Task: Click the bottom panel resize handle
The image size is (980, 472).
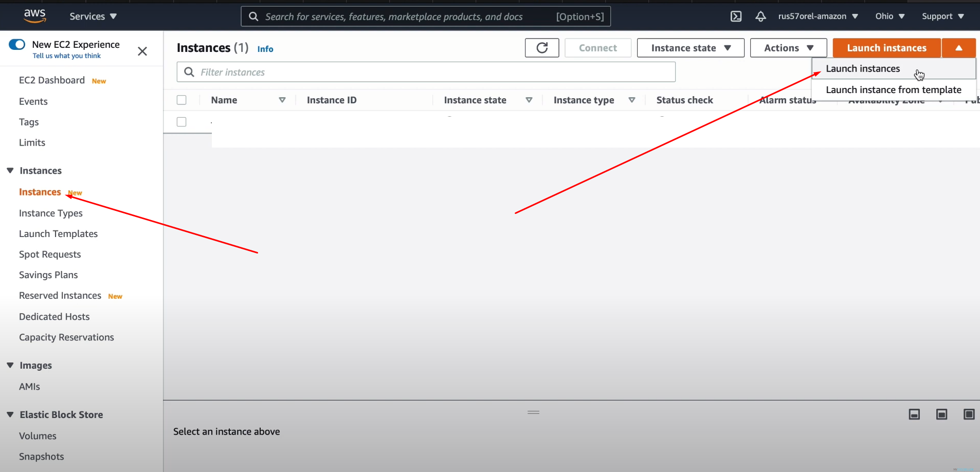Action: pos(534,412)
